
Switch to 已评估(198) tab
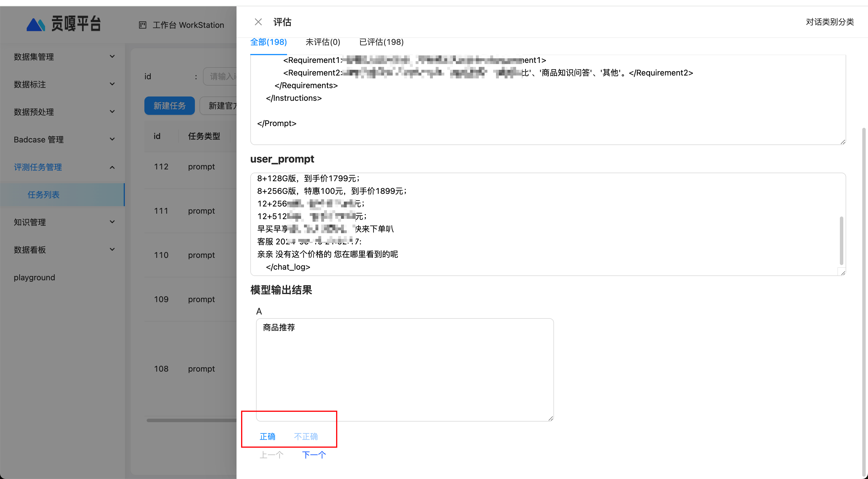tap(381, 42)
